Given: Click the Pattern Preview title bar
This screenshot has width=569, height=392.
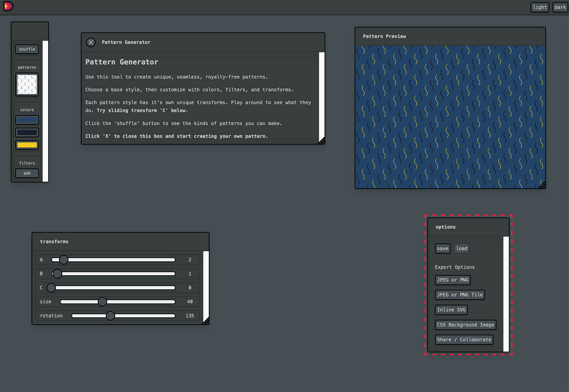Looking at the screenshot, I should click(450, 36).
